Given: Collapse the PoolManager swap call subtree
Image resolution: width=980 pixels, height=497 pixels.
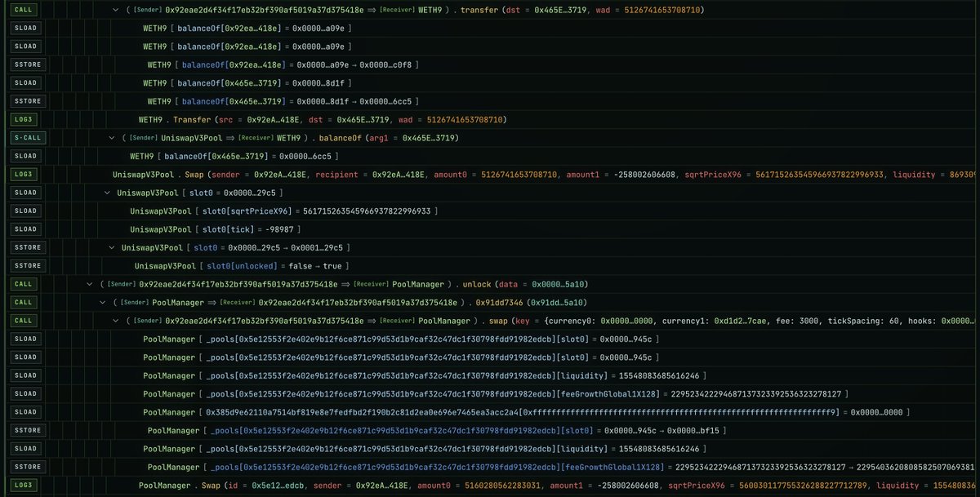Looking at the screenshot, I should pos(114,320).
